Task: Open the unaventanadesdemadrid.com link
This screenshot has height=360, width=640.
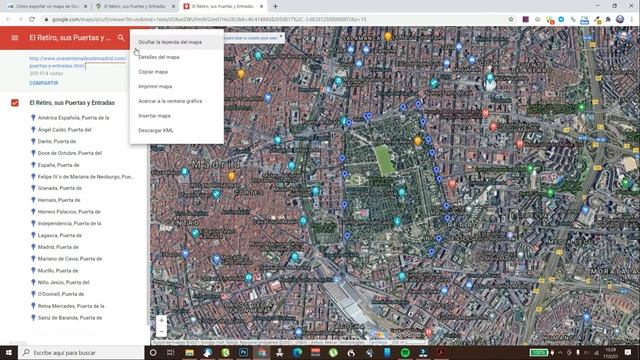Action: click(78, 62)
